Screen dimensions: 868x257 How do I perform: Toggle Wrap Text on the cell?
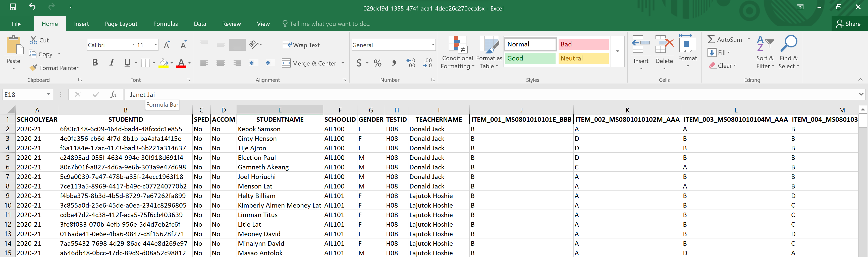(301, 45)
